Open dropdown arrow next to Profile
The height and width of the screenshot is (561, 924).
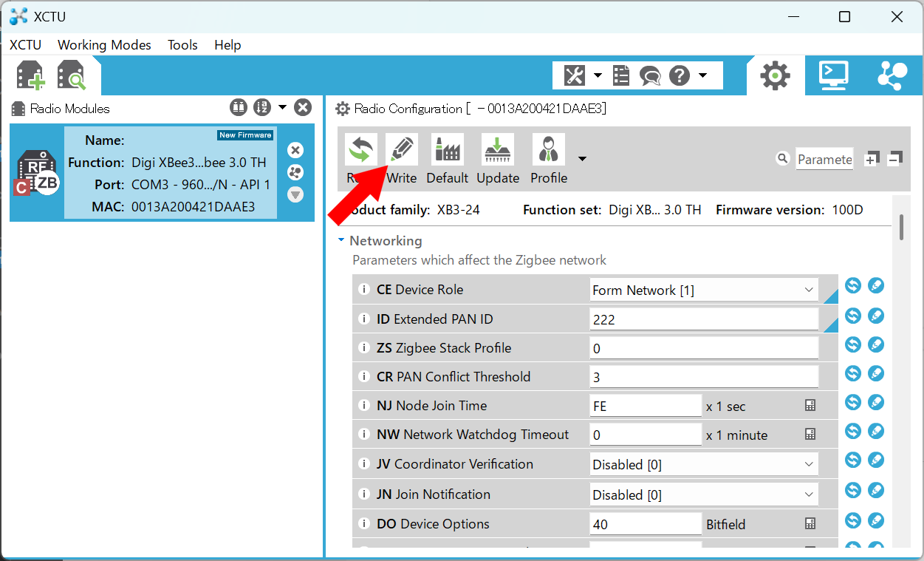click(582, 158)
